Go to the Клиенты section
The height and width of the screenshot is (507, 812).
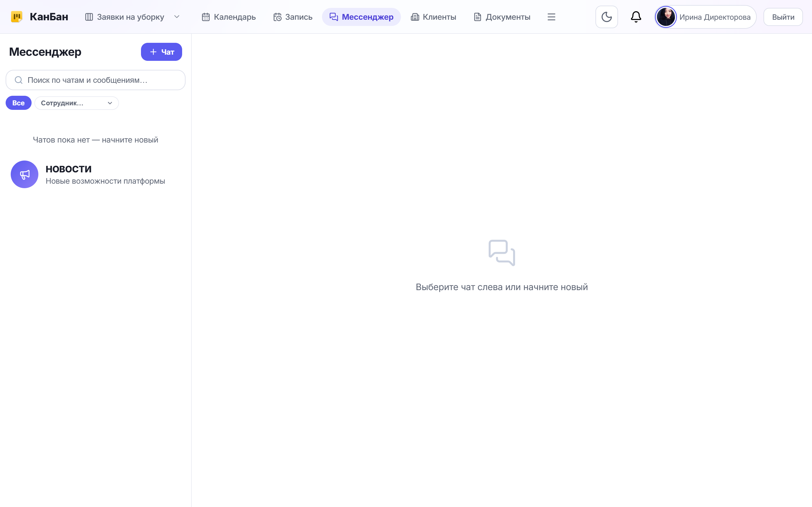(x=433, y=17)
